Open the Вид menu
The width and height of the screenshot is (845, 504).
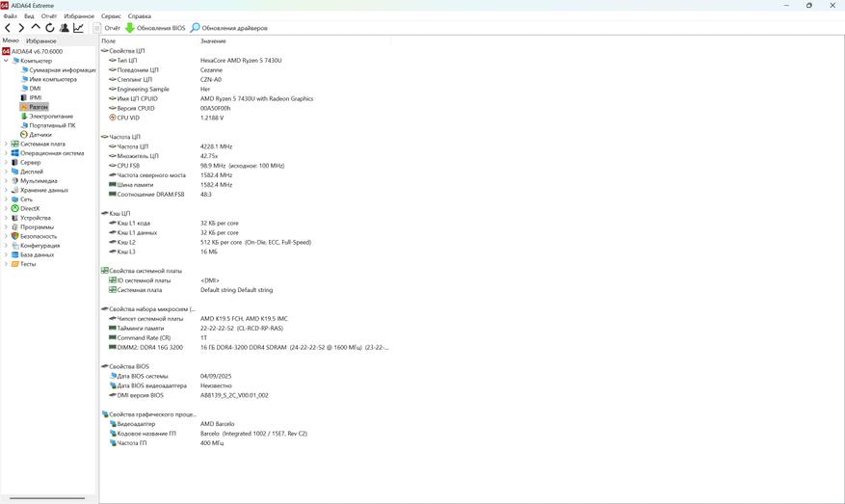click(x=29, y=16)
